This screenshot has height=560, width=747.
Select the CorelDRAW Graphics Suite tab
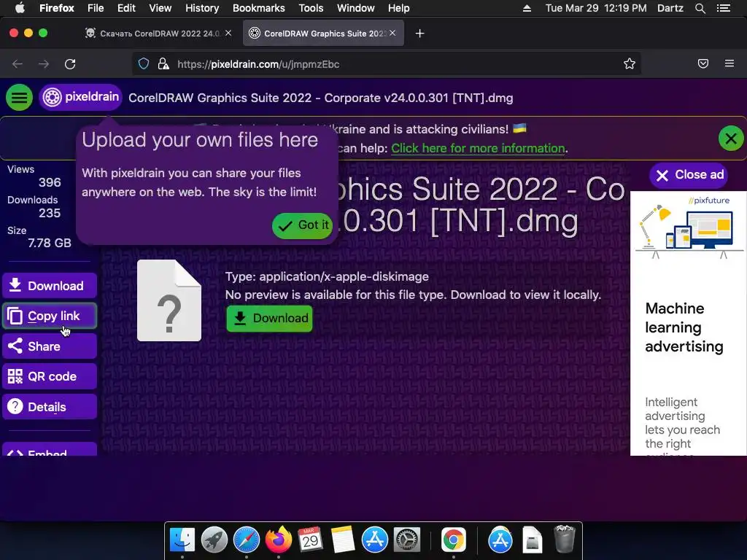(x=323, y=34)
